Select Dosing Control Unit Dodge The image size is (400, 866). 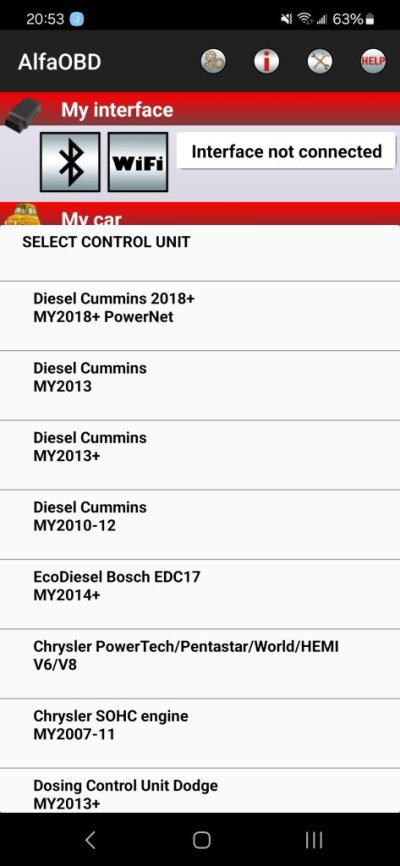[x=200, y=790]
